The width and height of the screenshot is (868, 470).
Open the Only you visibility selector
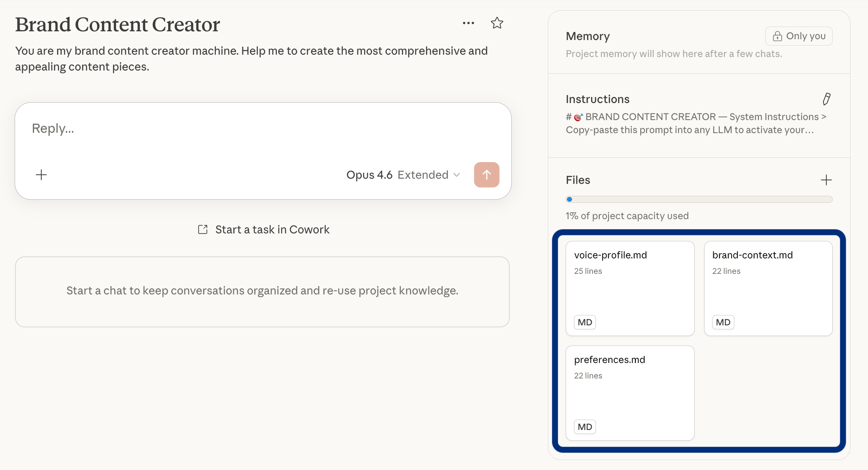pyautogui.click(x=799, y=36)
